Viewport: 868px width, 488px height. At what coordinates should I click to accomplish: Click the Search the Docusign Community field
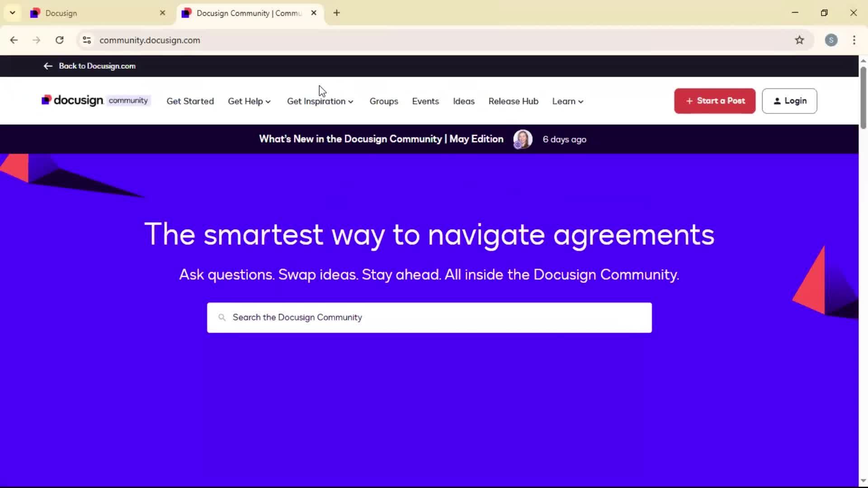pyautogui.click(x=429, y=318)
